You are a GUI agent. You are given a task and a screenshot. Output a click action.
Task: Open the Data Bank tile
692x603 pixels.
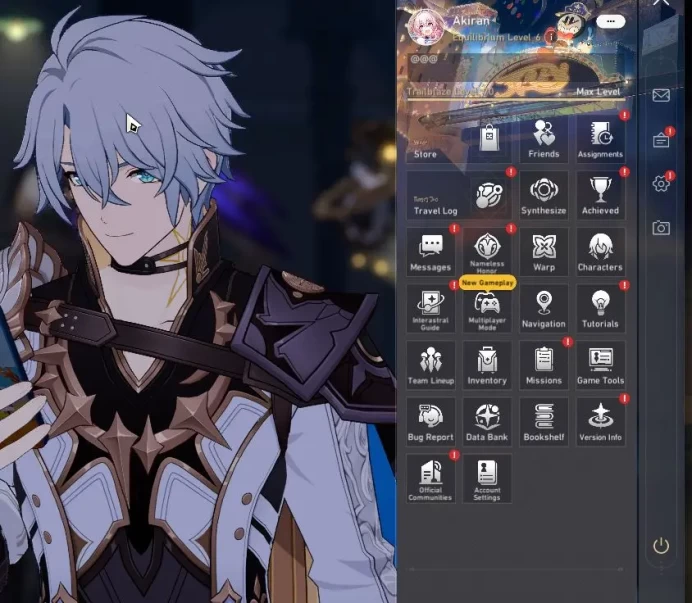tap(487, 422)
